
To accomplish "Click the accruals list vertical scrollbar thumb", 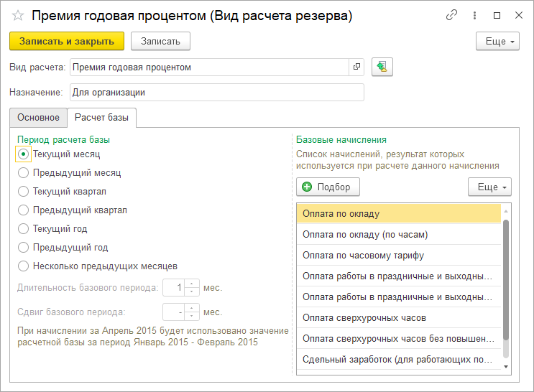I will tap(506, 280).
